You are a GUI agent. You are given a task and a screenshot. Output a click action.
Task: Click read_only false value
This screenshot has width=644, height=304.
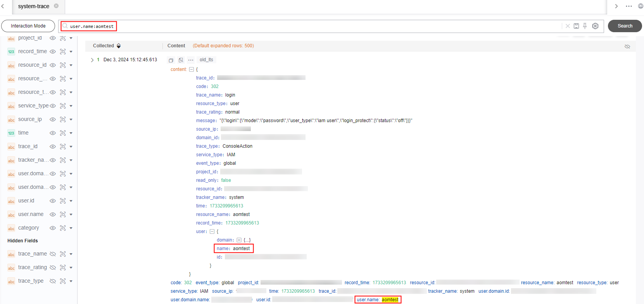[x=226, y=180]
